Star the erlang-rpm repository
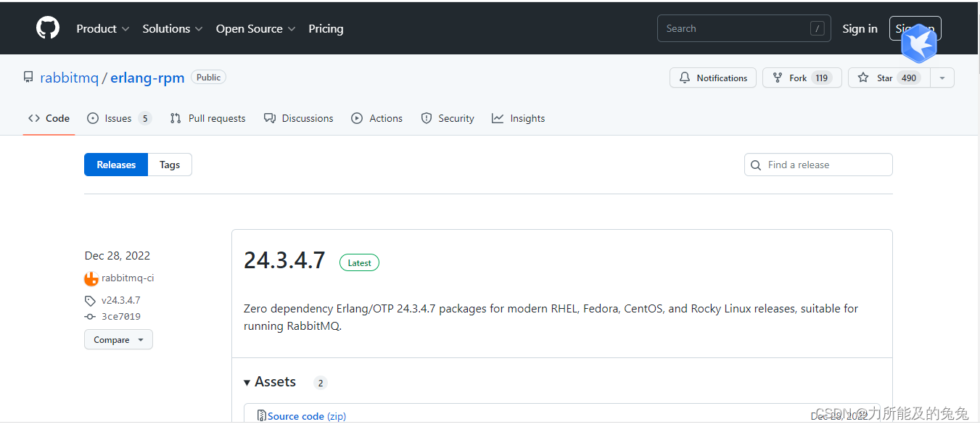 click(x=886, y=78)
